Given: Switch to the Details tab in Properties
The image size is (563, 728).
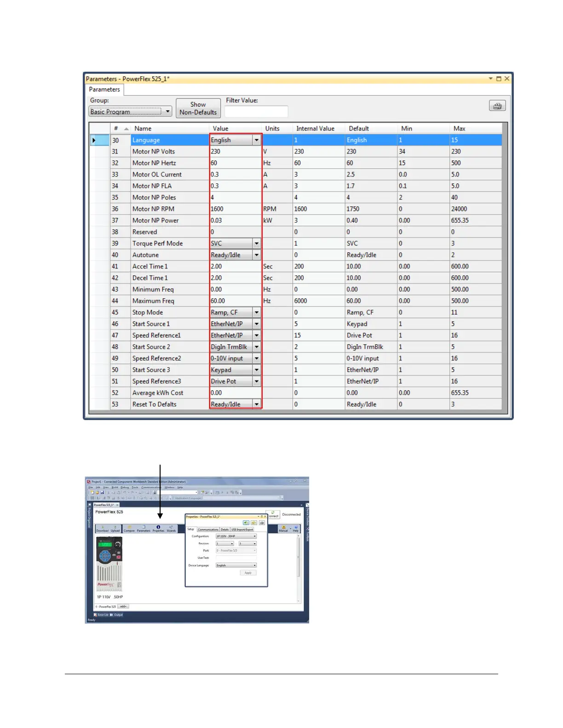Looking at the screenshot, I should click(224, 529).
